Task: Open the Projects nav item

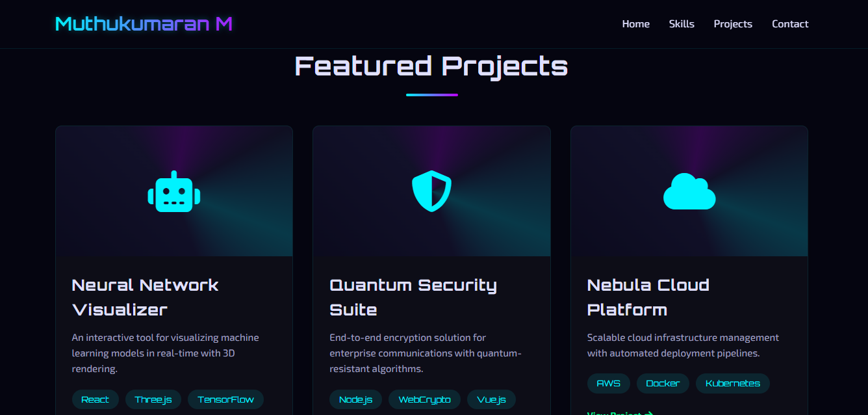Action: (733, 24)
